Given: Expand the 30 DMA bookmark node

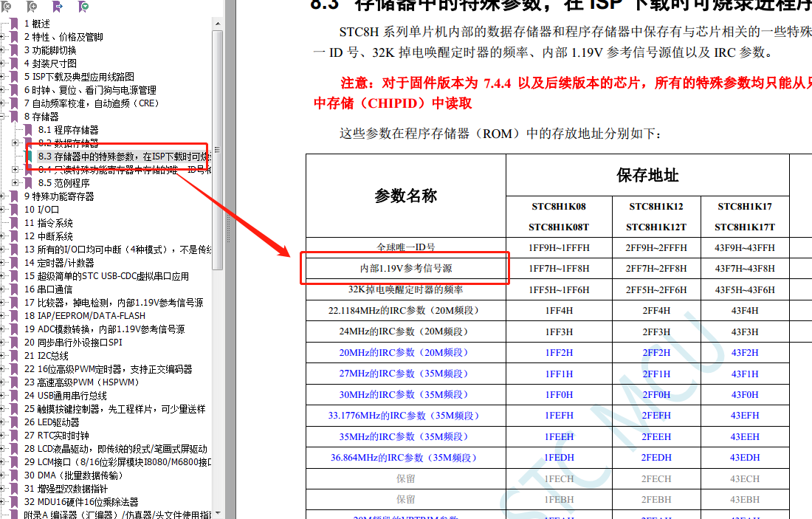Looking at the screenshot, I should click(2, 475).
